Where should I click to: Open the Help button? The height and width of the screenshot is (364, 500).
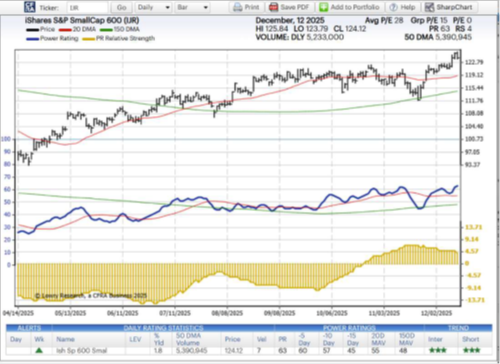(402, 7)
